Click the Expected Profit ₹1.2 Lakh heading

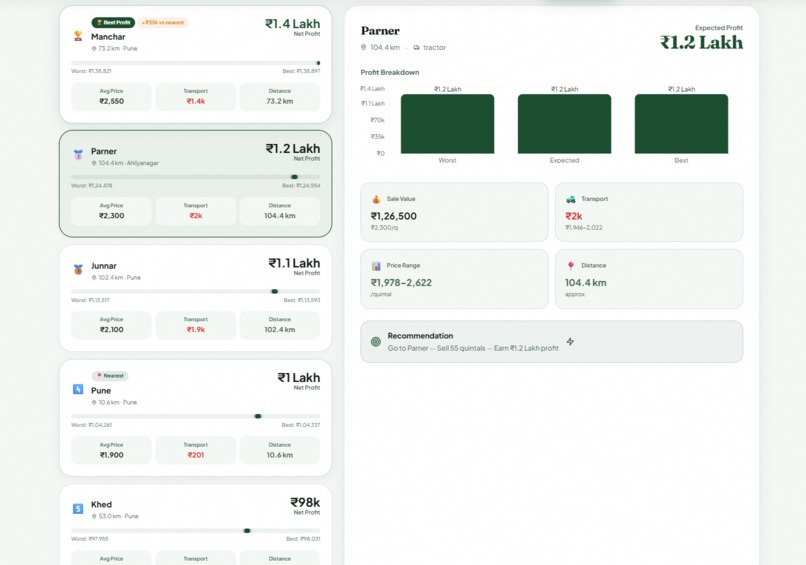[702, 42]
